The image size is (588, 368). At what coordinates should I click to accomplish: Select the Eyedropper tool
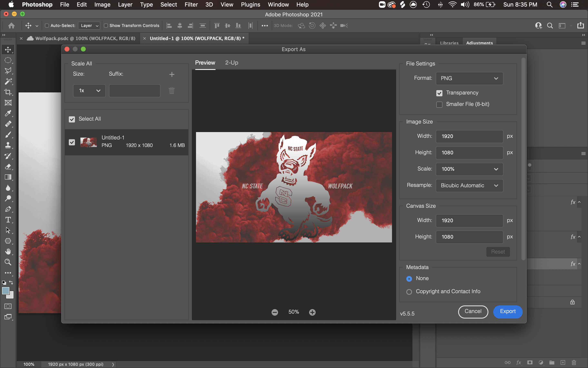tap(8, 113)
